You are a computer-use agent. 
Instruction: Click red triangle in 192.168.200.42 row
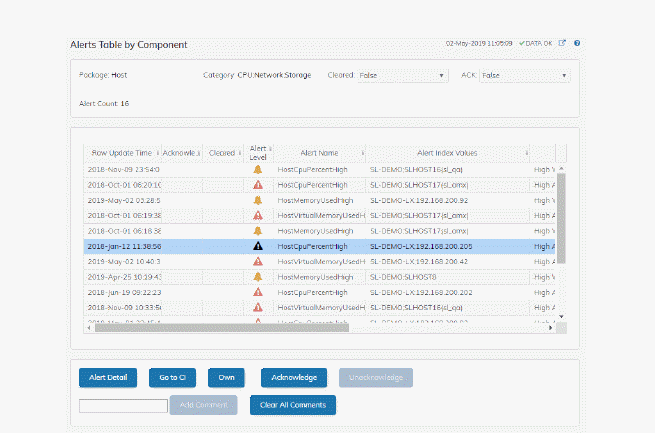(258, 262)
